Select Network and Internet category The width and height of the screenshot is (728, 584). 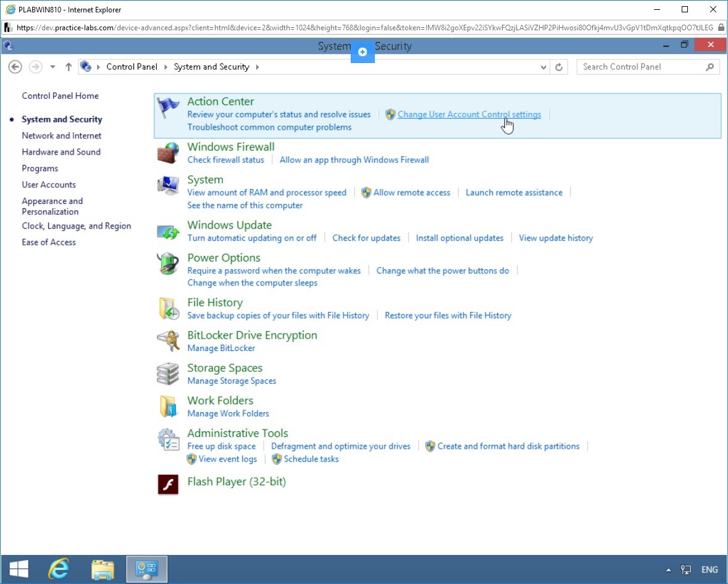click(x=61, y=136)
